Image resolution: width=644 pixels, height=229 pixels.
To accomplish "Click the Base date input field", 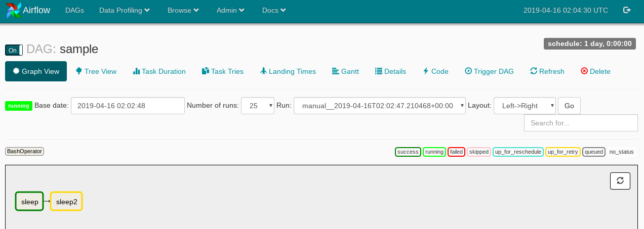I will pyautogui.click(x=128, y=106).
